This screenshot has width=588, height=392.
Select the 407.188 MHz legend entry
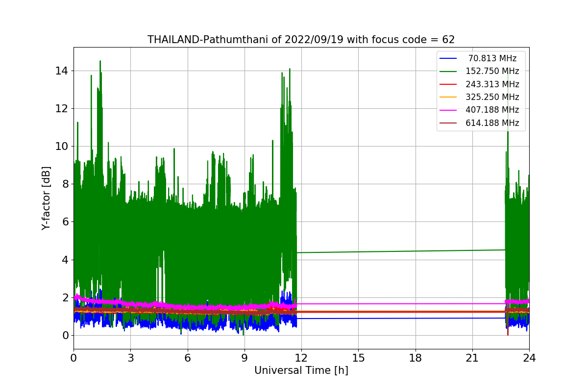[x=479, y=110]
